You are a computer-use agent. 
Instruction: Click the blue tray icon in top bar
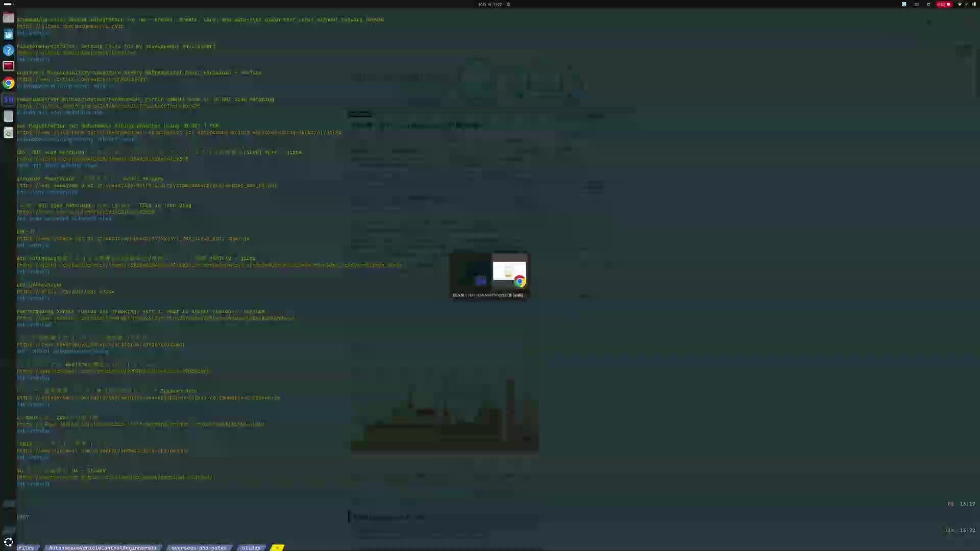pyautogui.click(x=904, y=4)
